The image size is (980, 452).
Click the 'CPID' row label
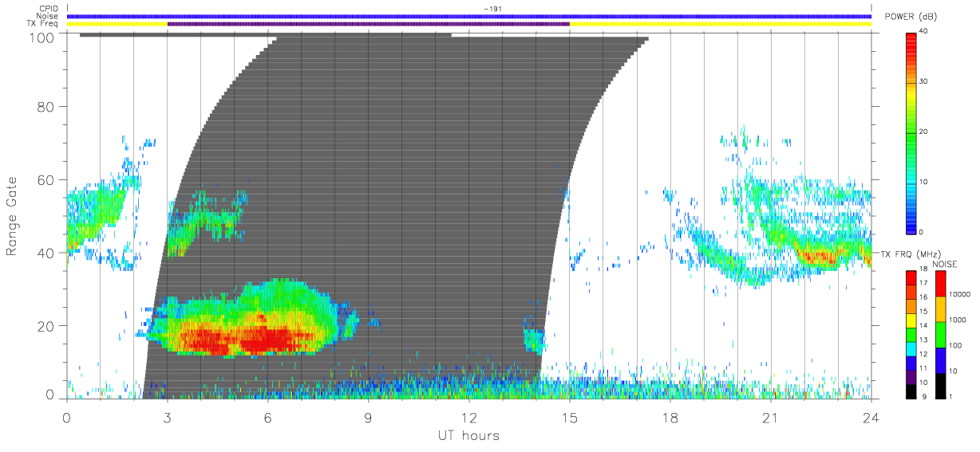pos(49,9)
